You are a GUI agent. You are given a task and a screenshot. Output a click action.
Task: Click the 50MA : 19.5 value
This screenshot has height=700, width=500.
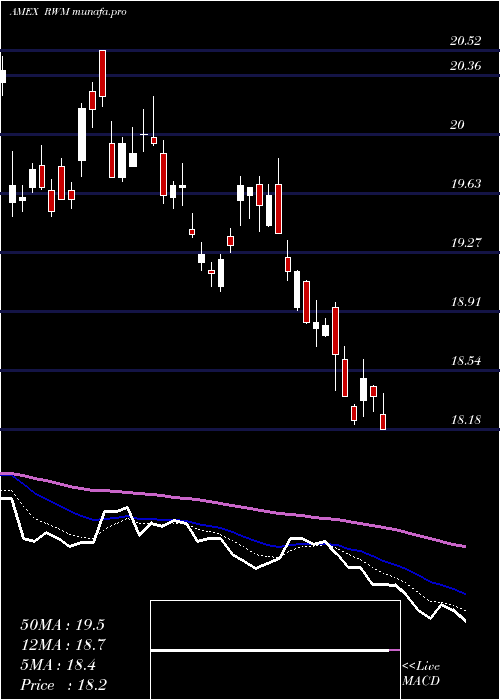pyautogui.click(x=62, y=625)
